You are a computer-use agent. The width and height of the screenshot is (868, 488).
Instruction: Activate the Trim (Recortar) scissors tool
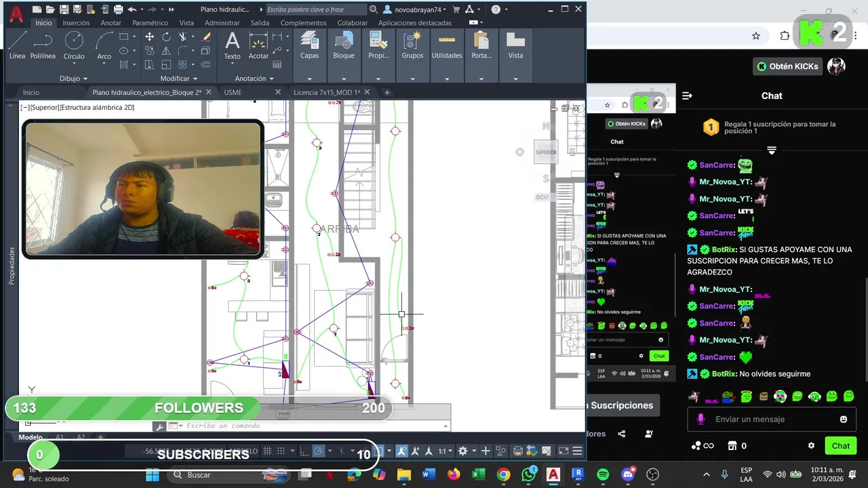click(183, 37)
